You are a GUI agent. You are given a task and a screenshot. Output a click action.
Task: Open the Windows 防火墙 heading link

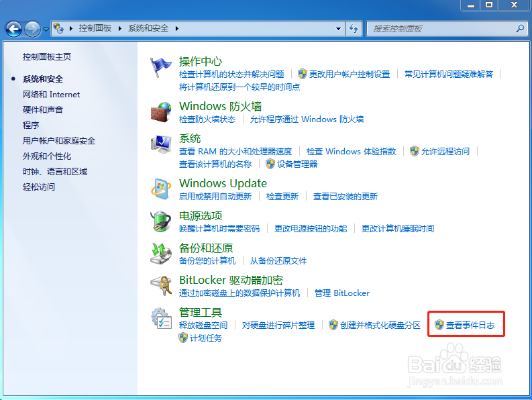click(221, 106)
